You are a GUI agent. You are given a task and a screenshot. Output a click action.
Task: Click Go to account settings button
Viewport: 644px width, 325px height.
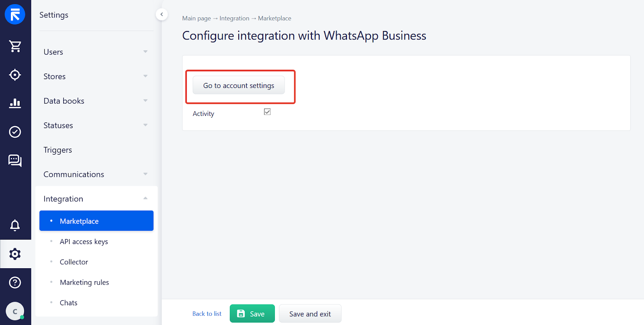click(239, 85)
